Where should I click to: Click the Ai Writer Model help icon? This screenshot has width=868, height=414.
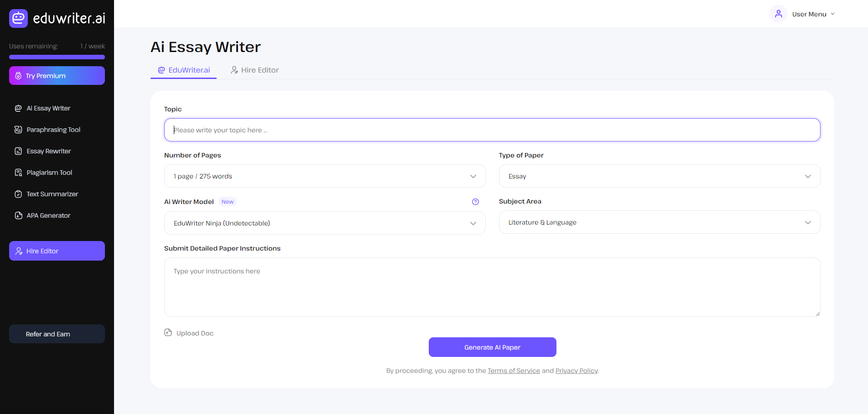[x=475, y=202]
